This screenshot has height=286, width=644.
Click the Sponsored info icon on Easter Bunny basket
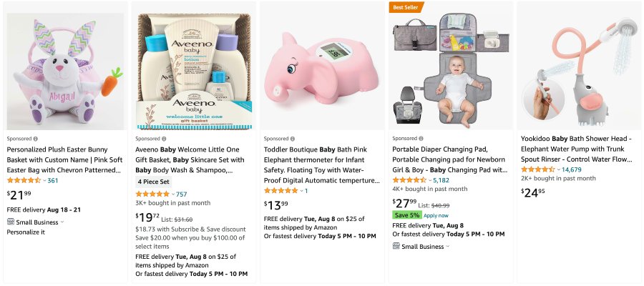(x=35, y=138)
